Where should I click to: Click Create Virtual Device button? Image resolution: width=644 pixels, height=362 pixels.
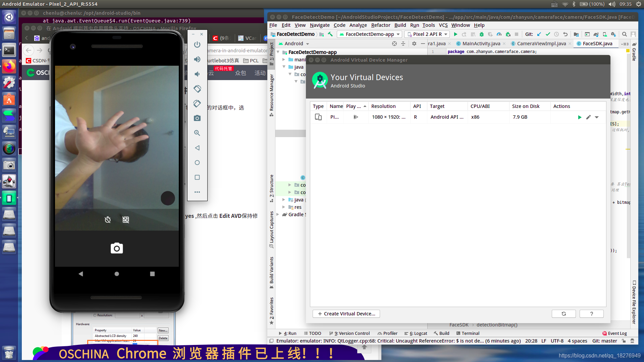pos(346,314)
